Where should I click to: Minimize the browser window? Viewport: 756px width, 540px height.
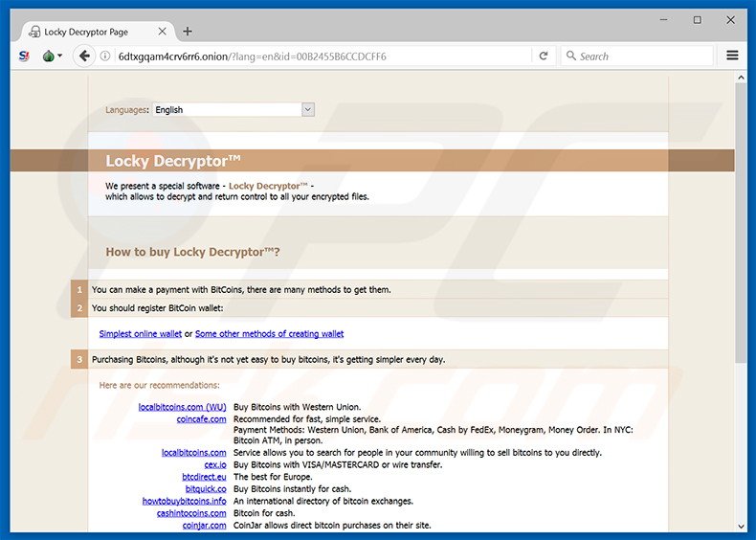(664, 20)
